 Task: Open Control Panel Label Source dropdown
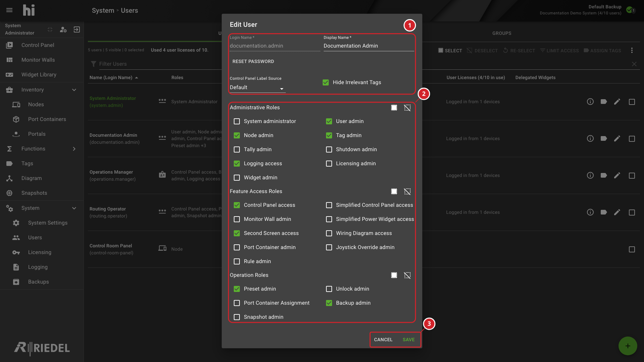258,87
